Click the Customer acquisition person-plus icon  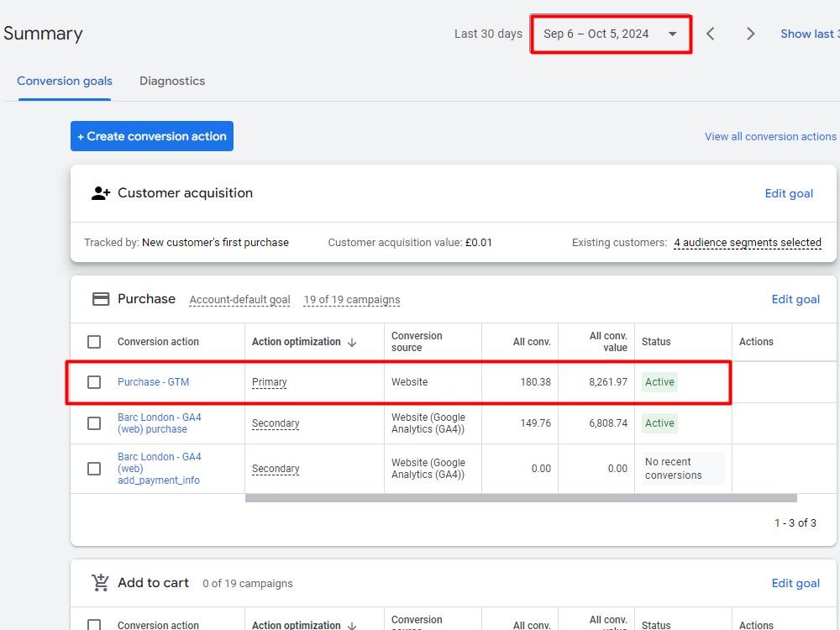[101, 193]
